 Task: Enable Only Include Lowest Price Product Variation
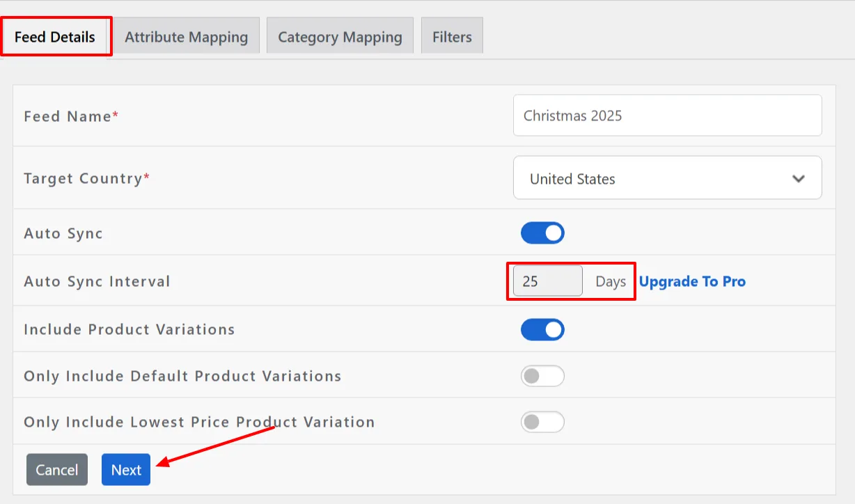542,421
